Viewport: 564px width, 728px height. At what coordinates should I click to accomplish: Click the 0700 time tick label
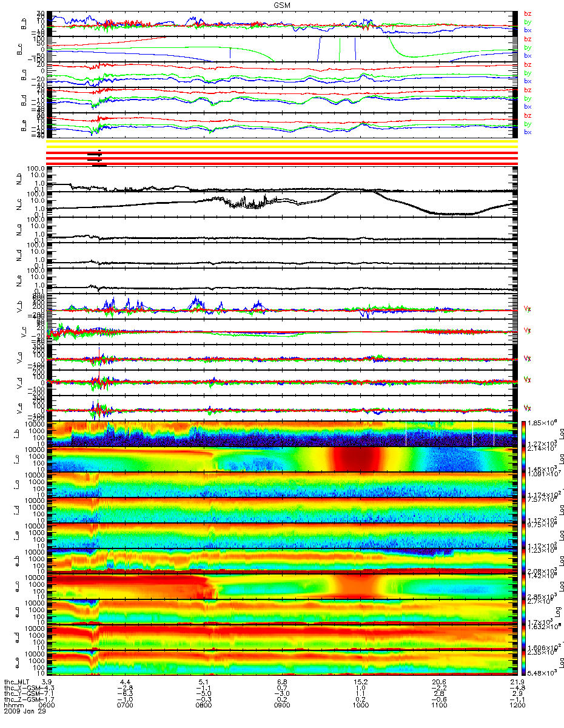126,706
